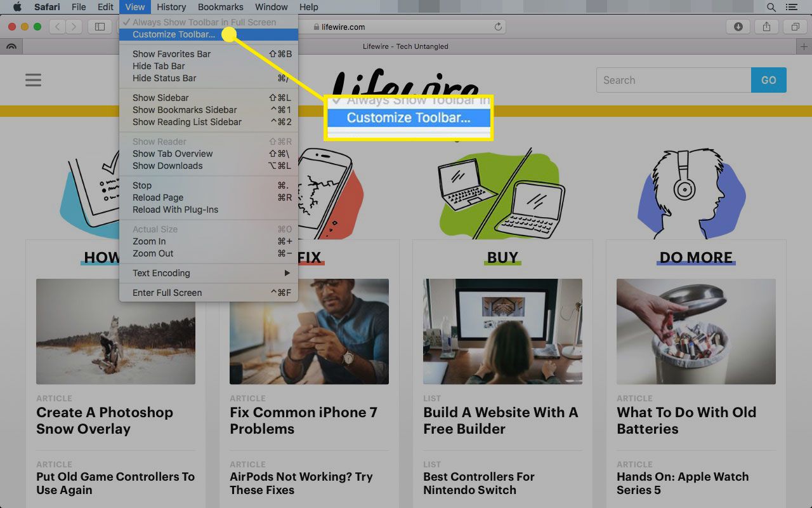Image resolution: width=812 pixels, height=508 pixels.
Task: Click the battery trash can thumbnail
Action: [696, 331]
